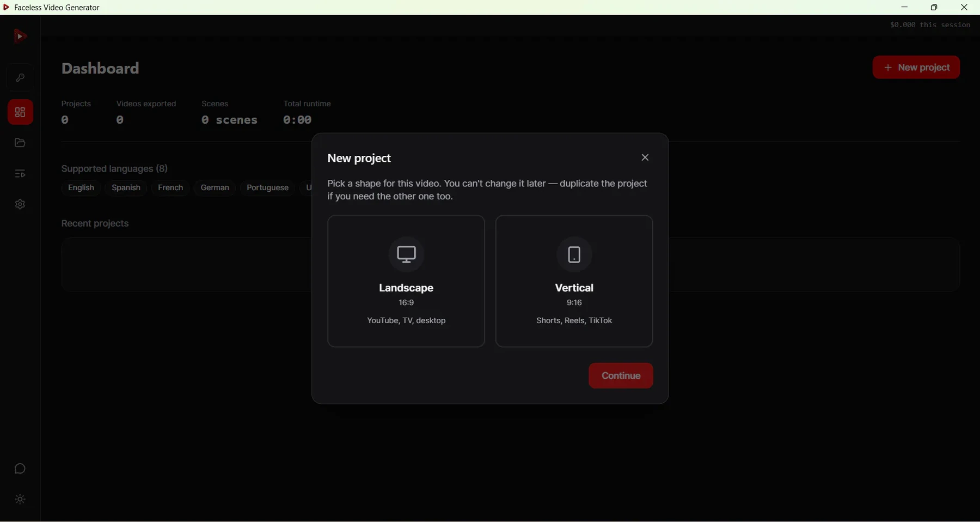
Task: Click the 'YouTube, TV, desktop' caption
Action: click(406, 321)
